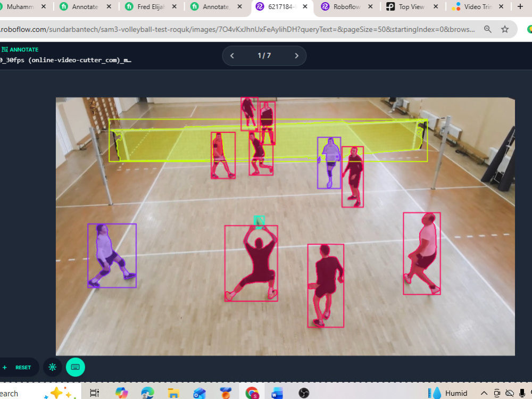Image resolution: width=532 pixels, height=399 pixels.
Task: Open a new browser tab with plus
Action: 520,6
